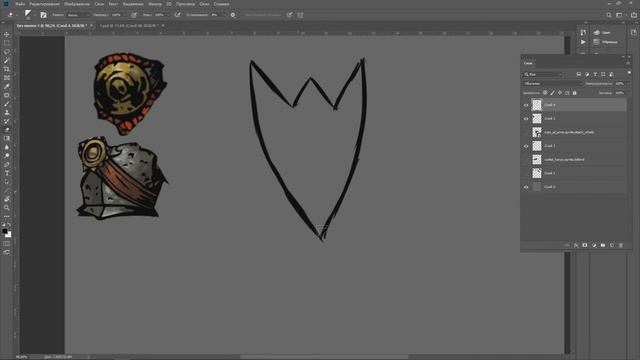
Task: Hide the Слой 2 layer
Action: tap(526, 146)
